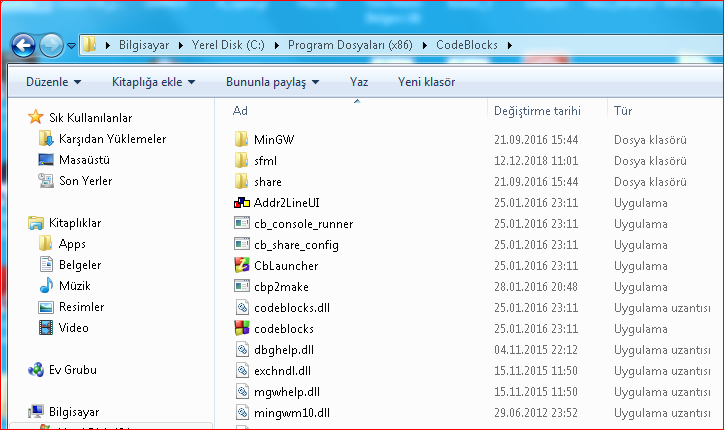Select the dbghelp.dll file icon

[242, 349]
